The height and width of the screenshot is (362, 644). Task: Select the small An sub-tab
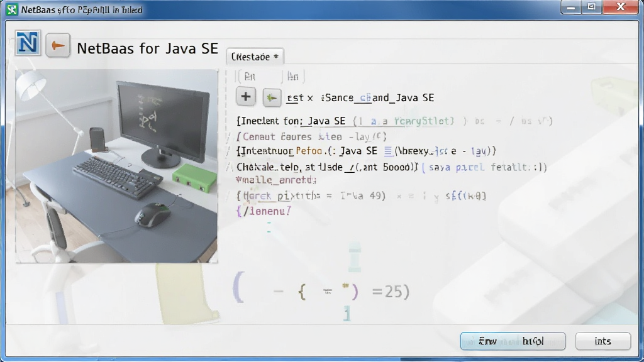(293, 76)
